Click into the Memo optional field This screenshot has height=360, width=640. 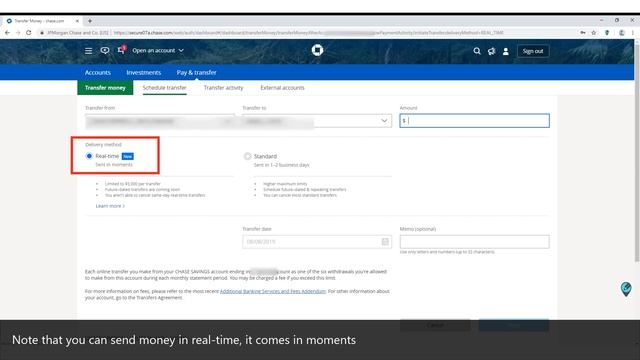[x=474, y=242]
